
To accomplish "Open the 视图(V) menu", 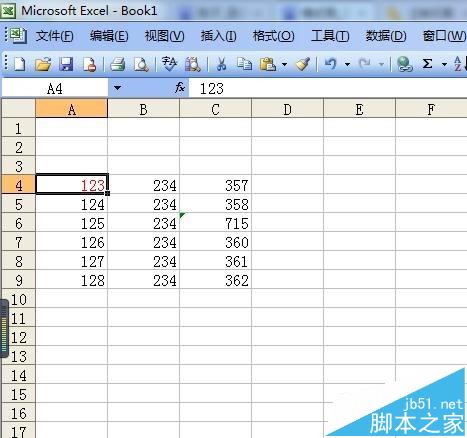I will tap(165, 36).
